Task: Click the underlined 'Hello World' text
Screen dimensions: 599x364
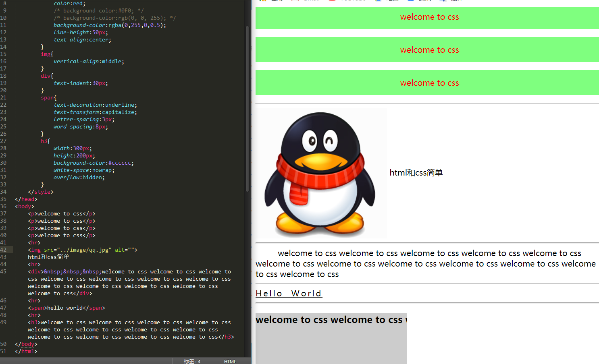Action: (x=289, y=294)
